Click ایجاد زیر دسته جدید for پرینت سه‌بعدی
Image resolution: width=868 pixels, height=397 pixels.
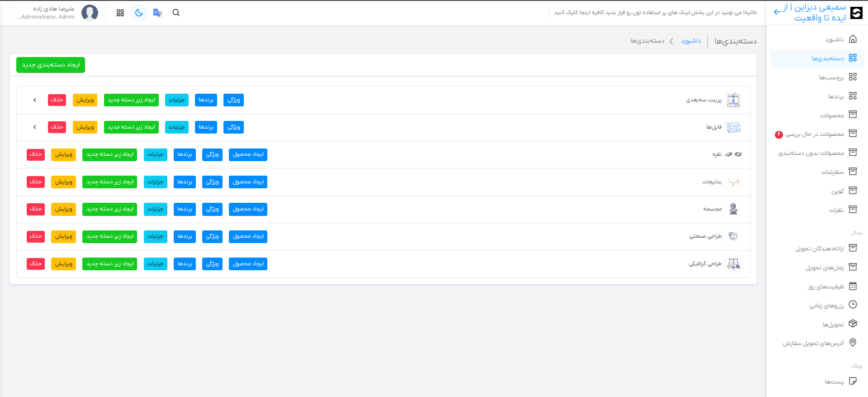131,100
